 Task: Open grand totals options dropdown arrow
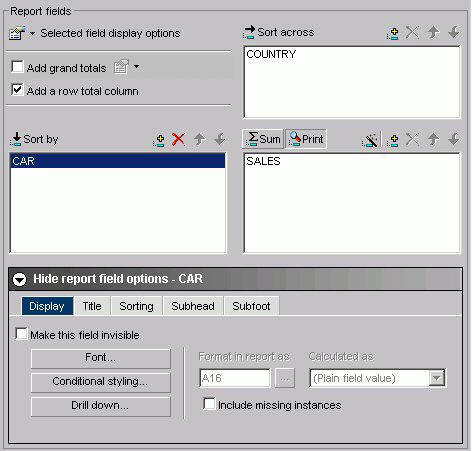(136, 67)
